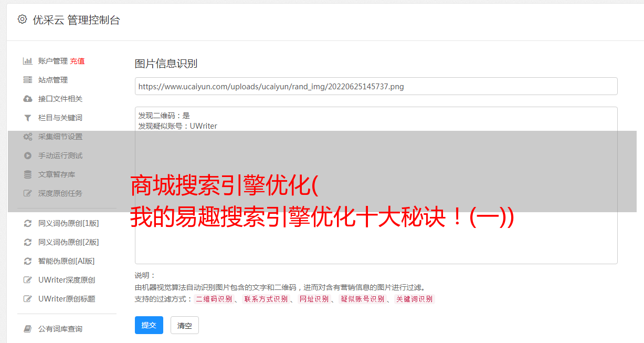Click the 网址识别 filter tag
Image resolution: width=644 pixels, height=343 pixels.
coord(314,299)
